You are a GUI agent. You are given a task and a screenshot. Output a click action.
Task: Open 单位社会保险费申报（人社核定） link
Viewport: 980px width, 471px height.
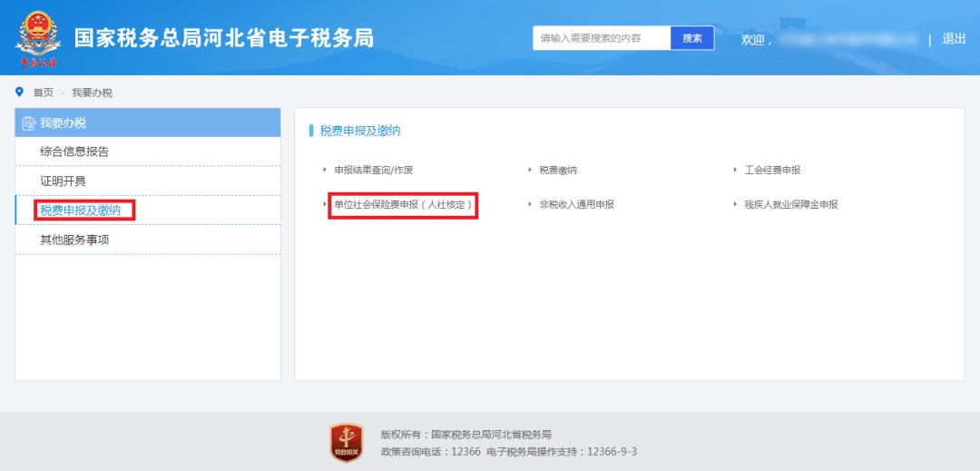403,204
